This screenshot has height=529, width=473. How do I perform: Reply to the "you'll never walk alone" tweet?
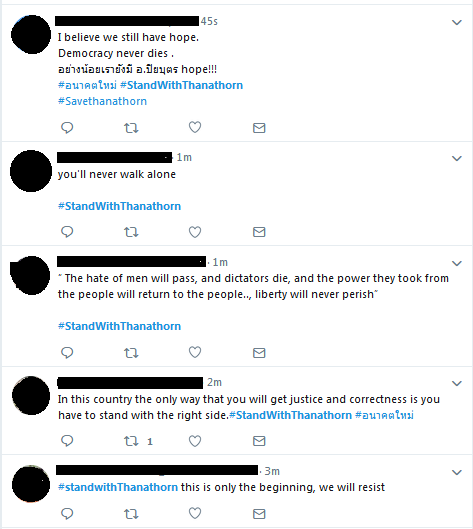pyautogui.click(x=67, y=232)
